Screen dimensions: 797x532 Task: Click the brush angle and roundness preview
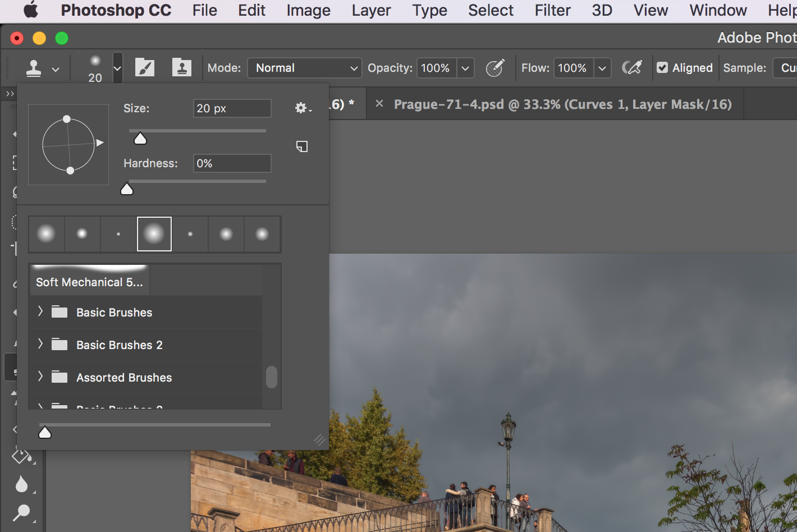click(68, 144)
